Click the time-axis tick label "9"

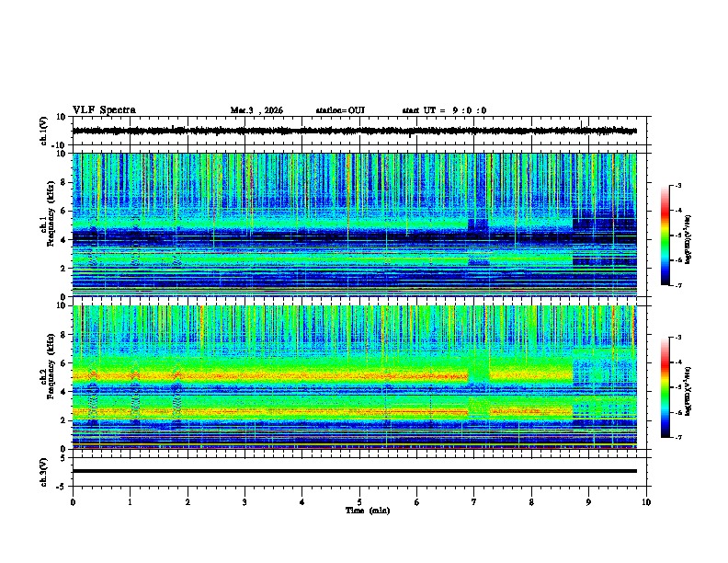click(588, 502)
